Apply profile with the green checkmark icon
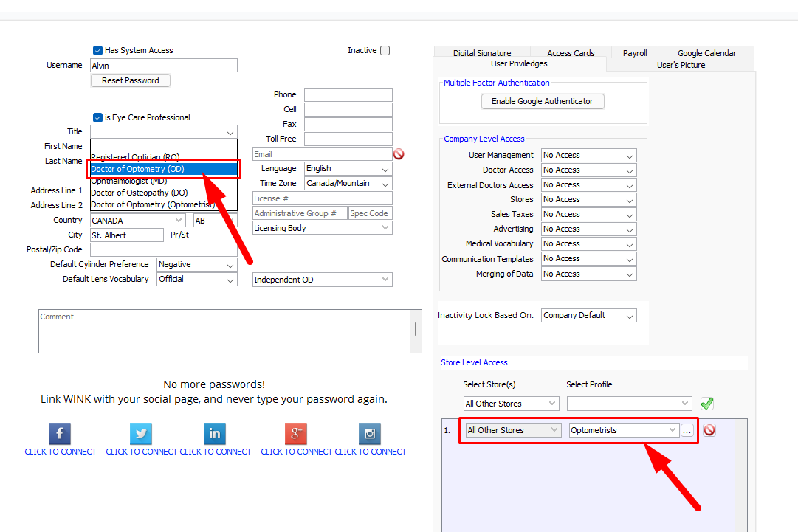The width and height of the screenshot is (798, 532). [x=706, y=403]
